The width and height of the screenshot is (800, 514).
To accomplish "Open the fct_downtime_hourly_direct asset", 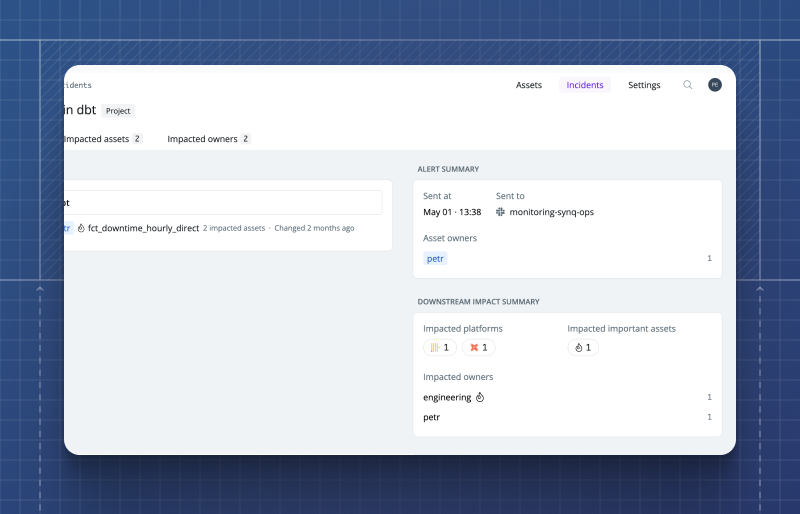I will 143,228.
